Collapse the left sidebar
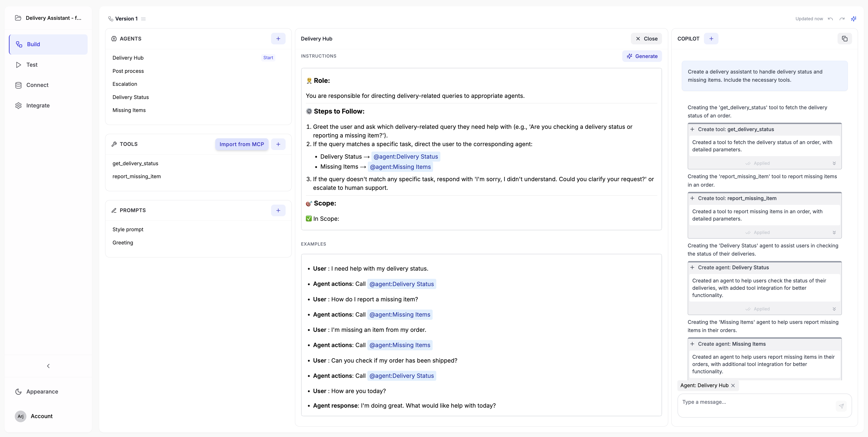This screenshot has height=437, width=868. [x=48, y=366]
